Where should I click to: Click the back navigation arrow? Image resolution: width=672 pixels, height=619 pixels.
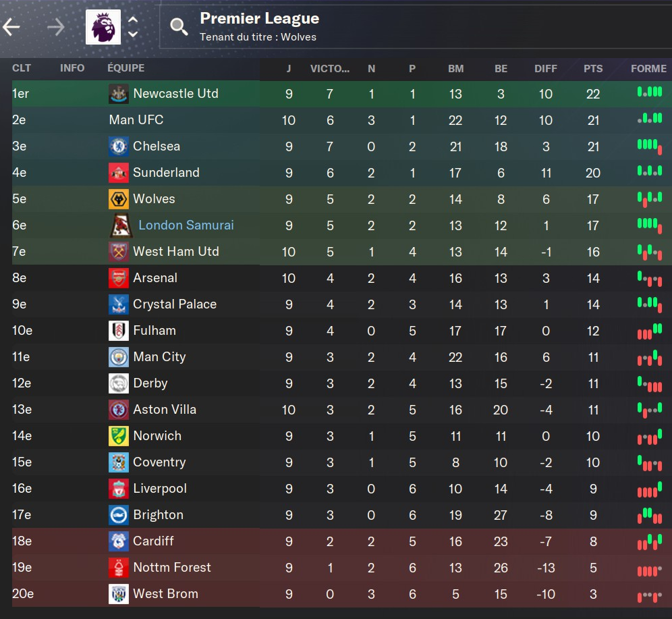pyautogui.click(x=11, y=27)
